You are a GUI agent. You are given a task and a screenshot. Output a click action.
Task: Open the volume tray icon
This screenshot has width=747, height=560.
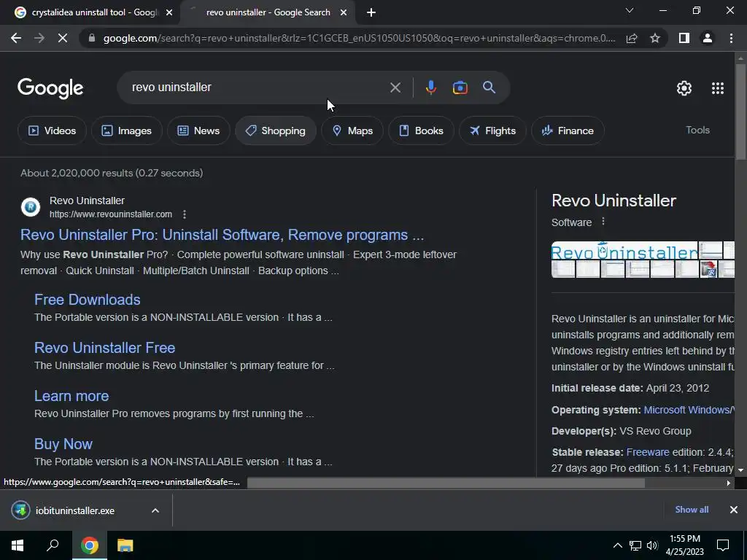click(x=652, y=545)
